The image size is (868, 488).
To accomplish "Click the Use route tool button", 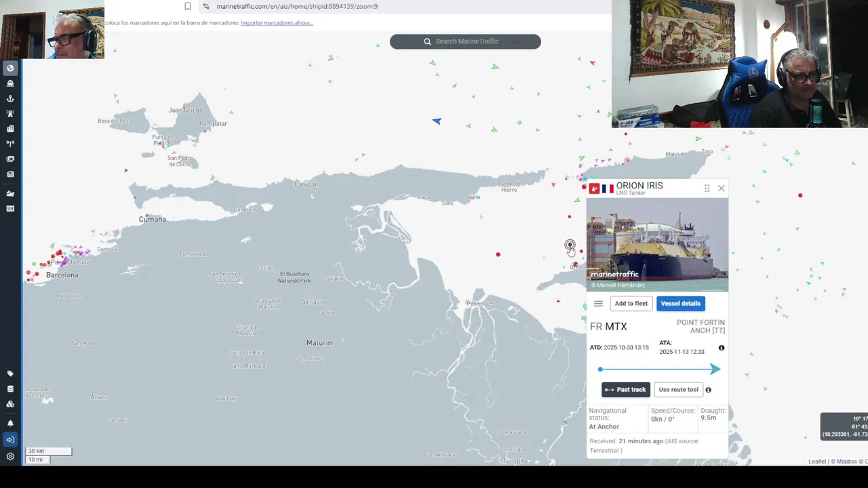I will pyautogui.click(x=678, y=390).
